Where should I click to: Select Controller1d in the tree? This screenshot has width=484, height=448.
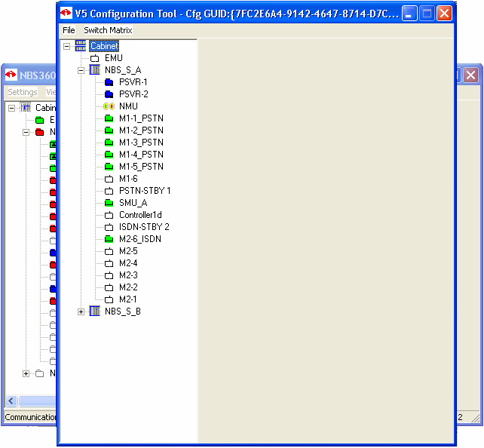(140, 215)
